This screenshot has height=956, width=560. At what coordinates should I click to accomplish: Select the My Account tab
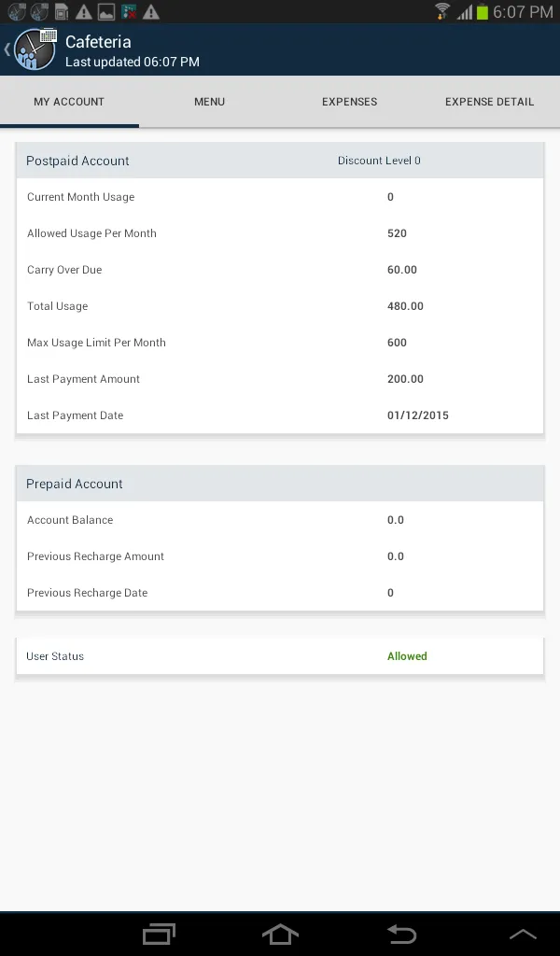pos(69,102)
